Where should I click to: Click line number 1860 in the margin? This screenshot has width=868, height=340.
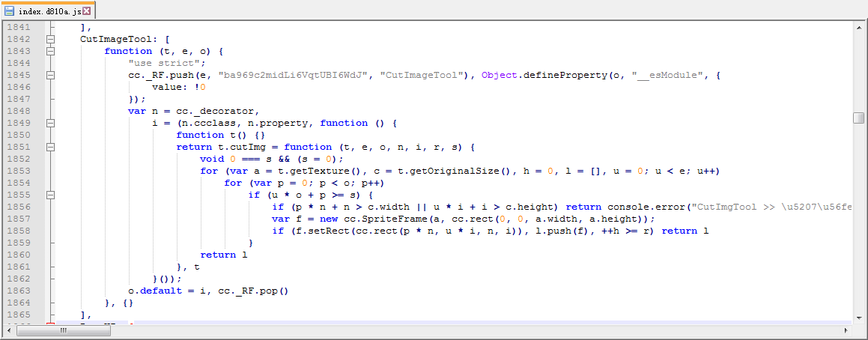pos(19,255)
